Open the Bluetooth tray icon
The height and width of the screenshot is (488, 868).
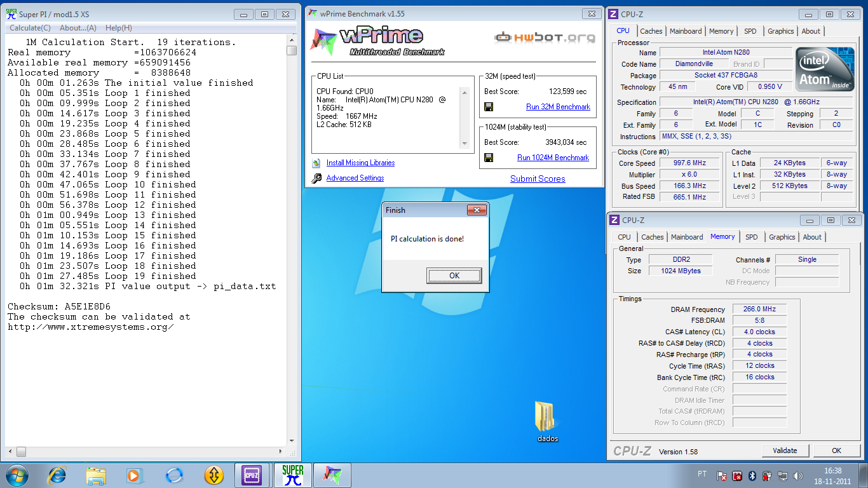pyautogui.click(x=752, y=476)
